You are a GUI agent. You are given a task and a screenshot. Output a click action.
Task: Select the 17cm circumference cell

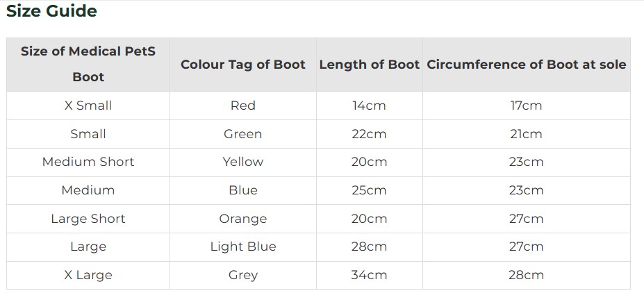tap(526, 106)
